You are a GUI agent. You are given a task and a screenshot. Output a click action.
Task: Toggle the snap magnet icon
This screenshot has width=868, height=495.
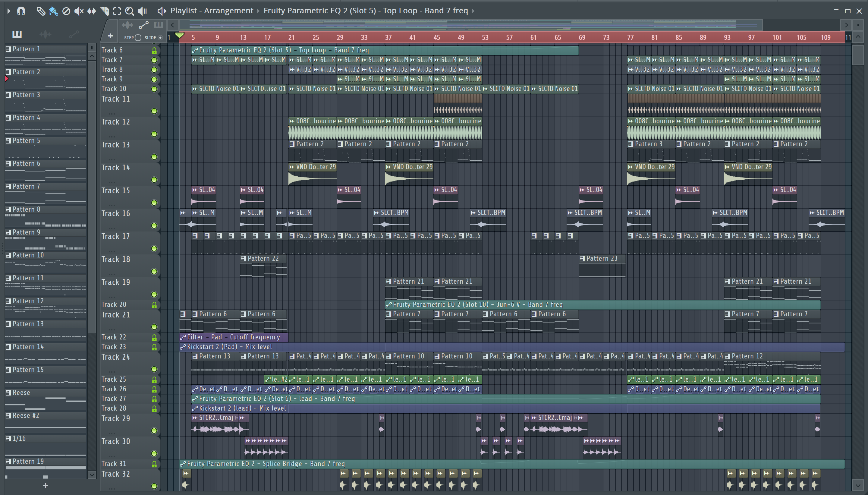21,11
